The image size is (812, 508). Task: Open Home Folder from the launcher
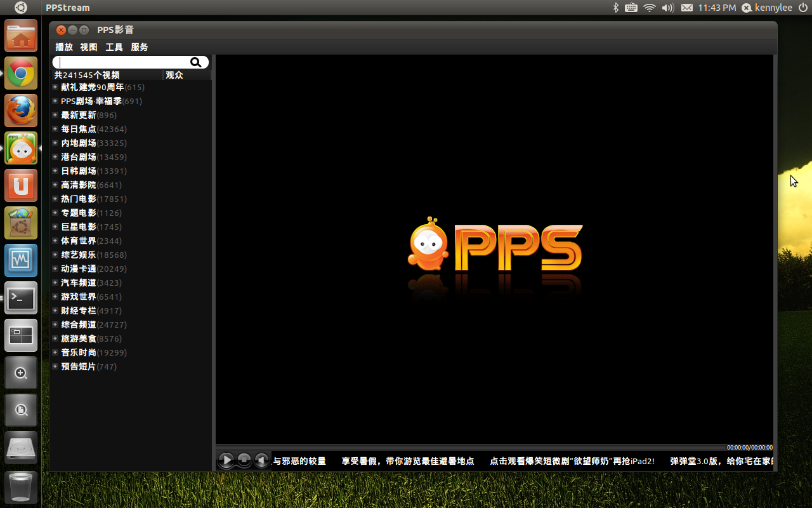[x=21, y=36]
